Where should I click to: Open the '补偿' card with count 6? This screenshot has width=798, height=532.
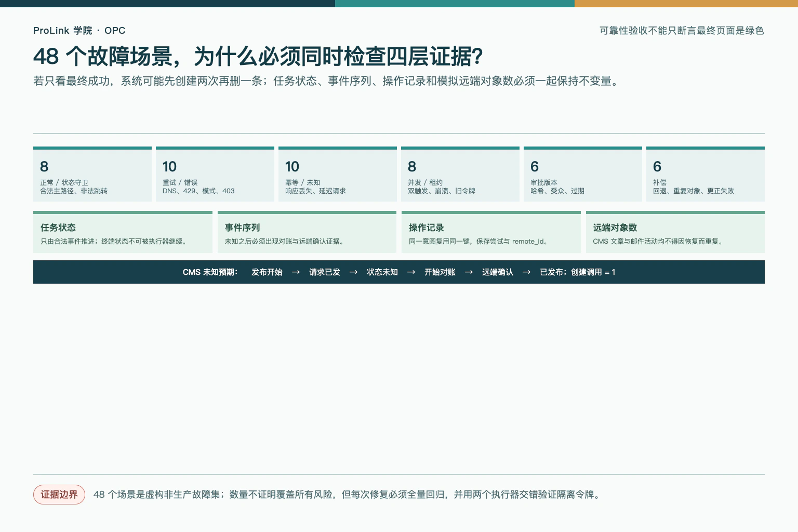[706, 174]
